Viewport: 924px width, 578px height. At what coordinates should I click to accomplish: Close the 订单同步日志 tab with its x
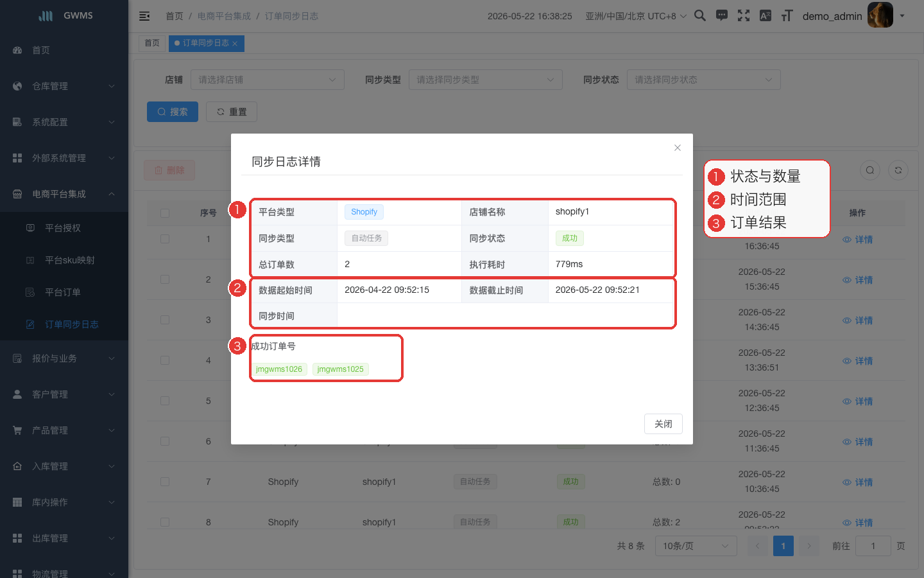[235, 44]
